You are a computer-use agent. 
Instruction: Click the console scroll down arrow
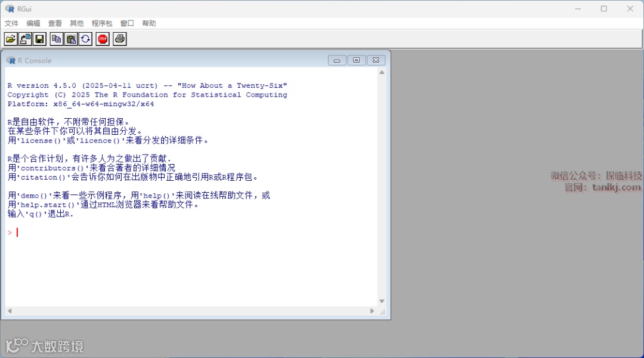(x=382, y=301)
